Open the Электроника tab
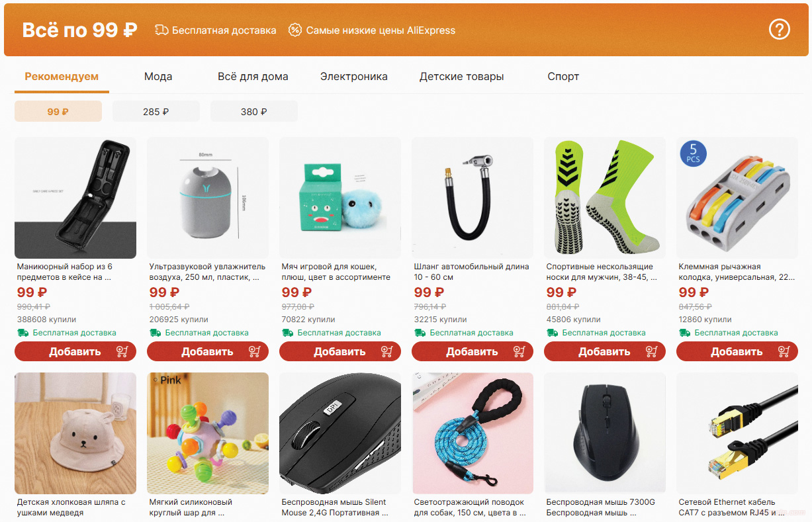 354,77
